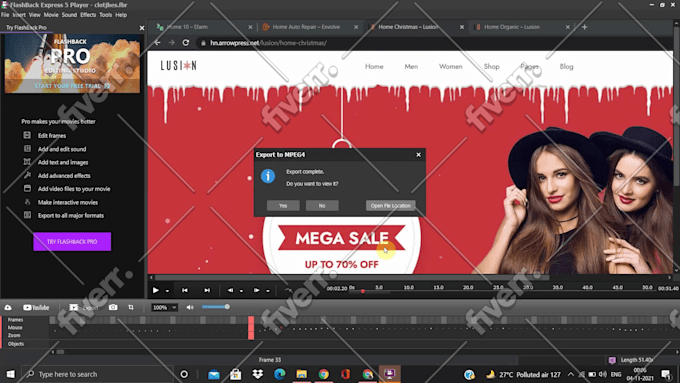Open the Tools menu

click(105, 15)
